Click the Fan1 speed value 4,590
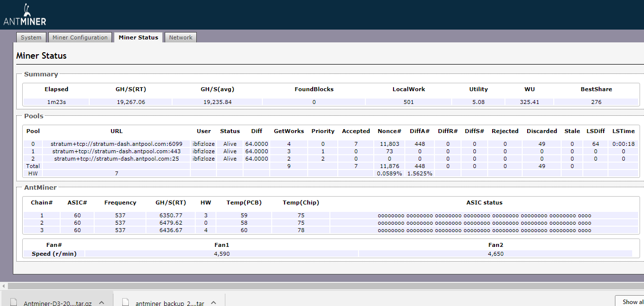Screen dimensions: 644x306 (221, 254)
